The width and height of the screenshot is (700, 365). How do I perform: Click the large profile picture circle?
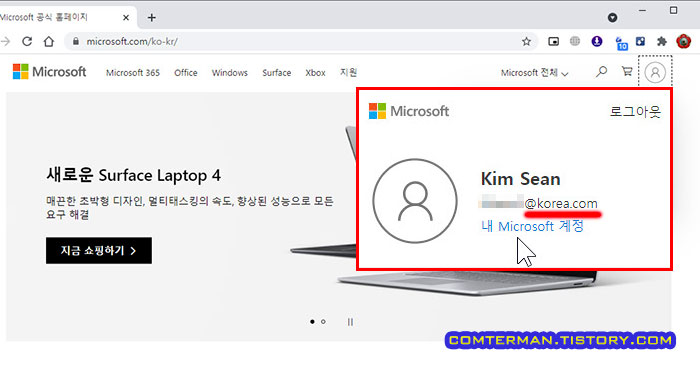click(415, 201)
